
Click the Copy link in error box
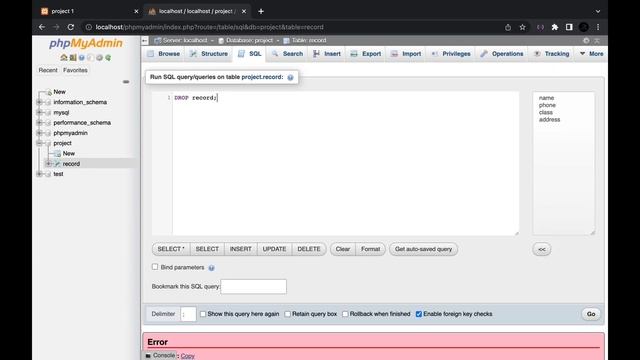pos(188,356)
